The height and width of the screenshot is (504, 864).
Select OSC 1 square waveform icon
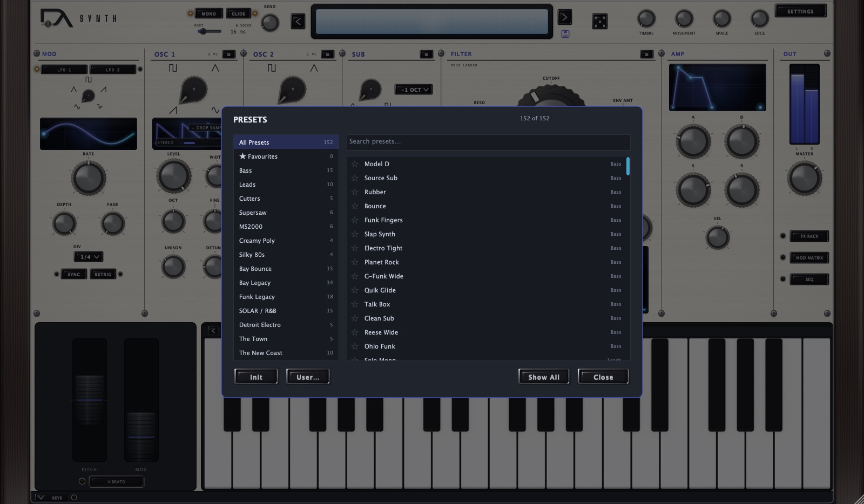tap(173, 68)
